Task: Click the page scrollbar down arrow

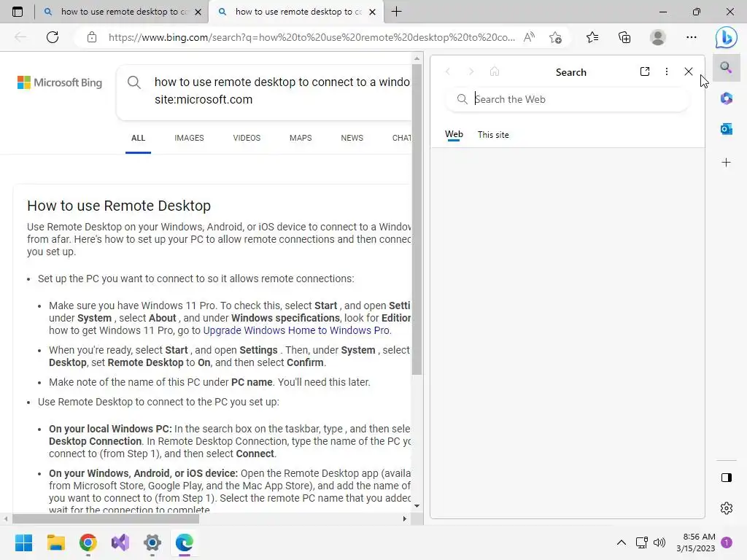Action: tap(417, 506)
